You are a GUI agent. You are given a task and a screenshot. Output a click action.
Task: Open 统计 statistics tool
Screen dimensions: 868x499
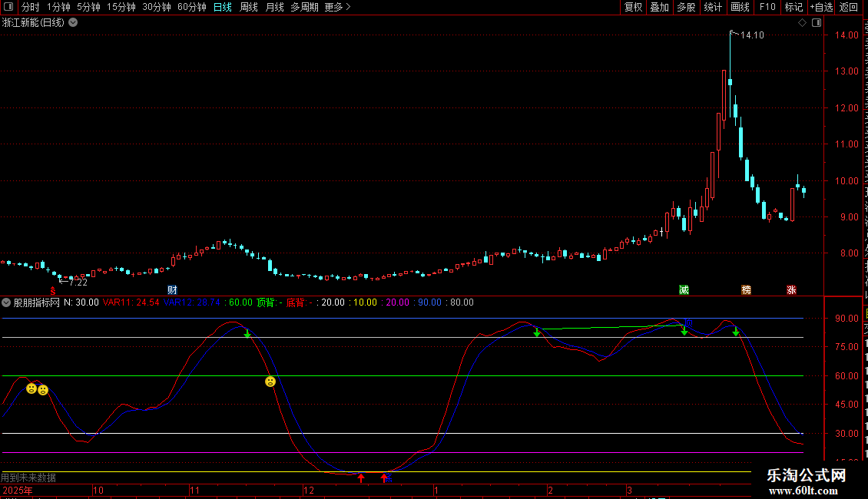pos(712,7)
